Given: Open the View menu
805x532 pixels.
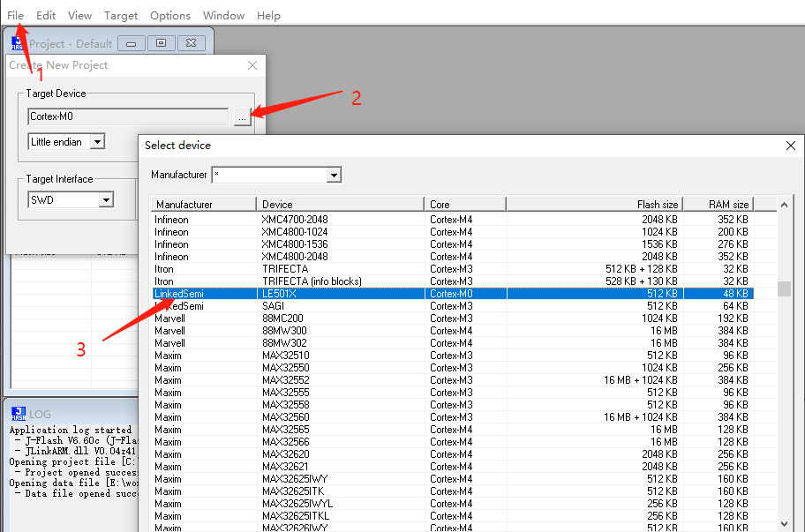Looking at the screenshot, I should [x=79, y=15].
